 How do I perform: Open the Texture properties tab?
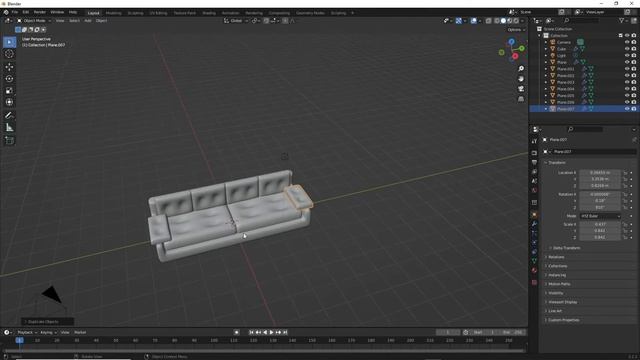pos(534,282)
